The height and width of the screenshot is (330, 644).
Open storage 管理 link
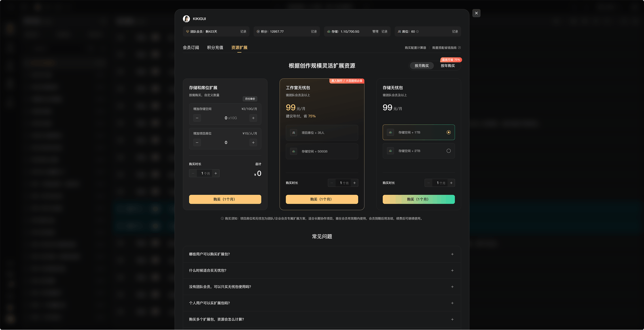coord(375,32)
